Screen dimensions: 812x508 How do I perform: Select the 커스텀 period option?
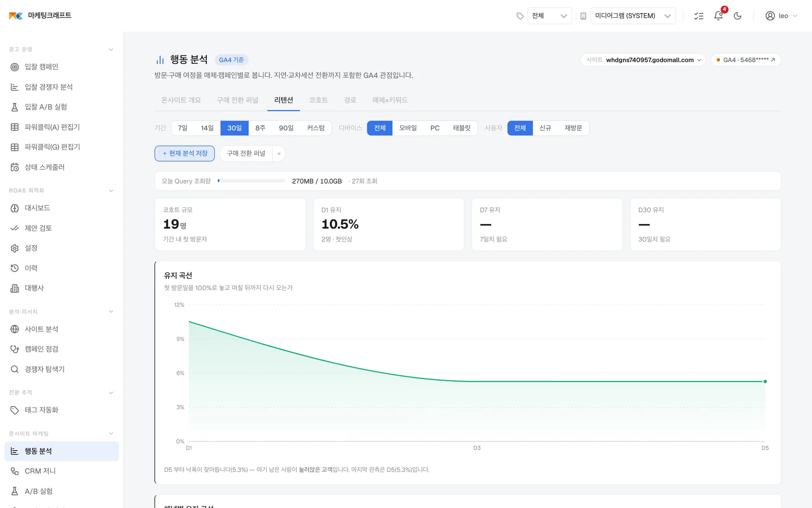click(x=316, y=128)
